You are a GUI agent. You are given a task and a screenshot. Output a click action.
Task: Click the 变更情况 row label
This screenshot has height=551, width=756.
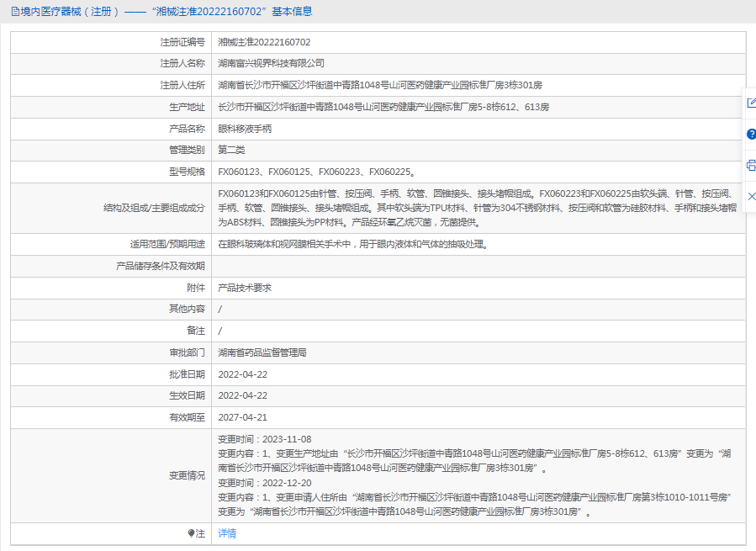(186, 475)
